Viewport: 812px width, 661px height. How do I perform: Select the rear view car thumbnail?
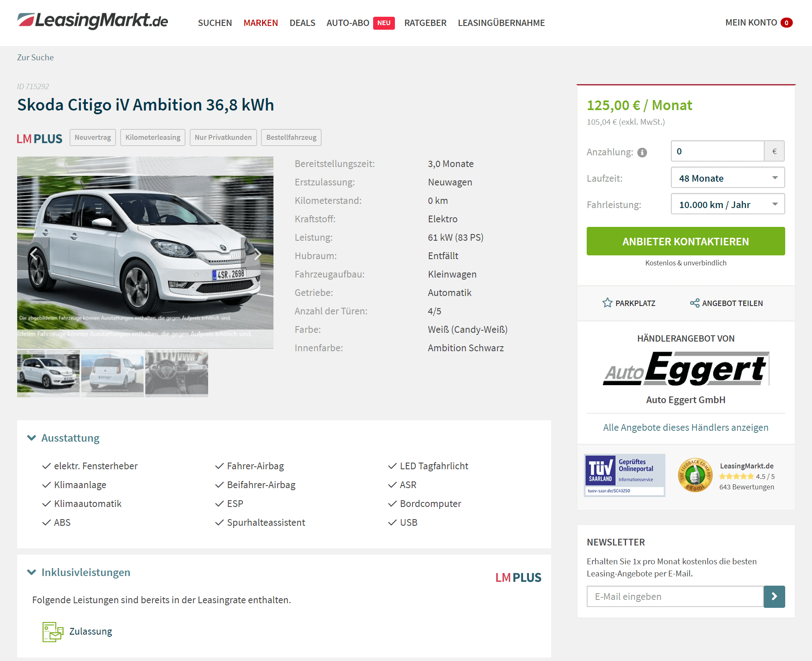point(113,373)
